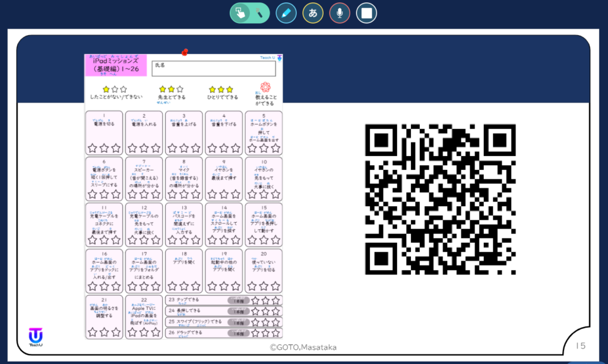Click the QR code image

point(440,199)
